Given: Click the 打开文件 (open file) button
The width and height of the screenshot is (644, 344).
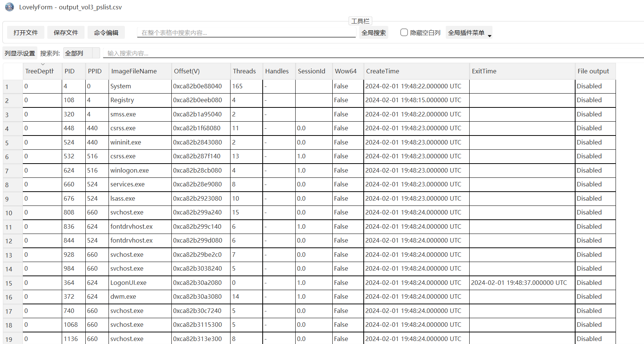Looking at the screenshot, I should pyautogui.click(x=25, y=33).
